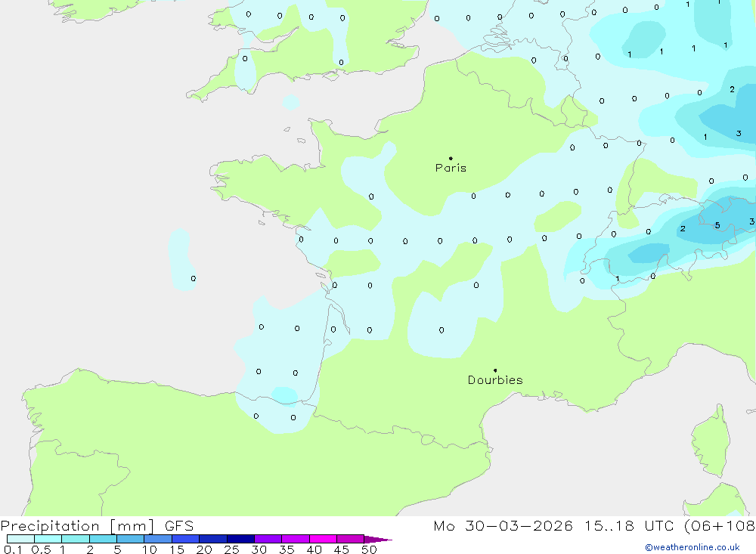The height and width of the screenshot is (554, 756).
Task: Click legend swatch between 10 and 15
Action: pyautogui.click(x=158, y=539)
